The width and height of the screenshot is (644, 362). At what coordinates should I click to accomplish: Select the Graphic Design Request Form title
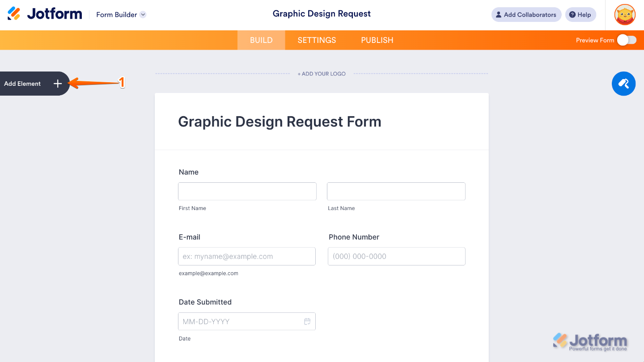[280, 121]
